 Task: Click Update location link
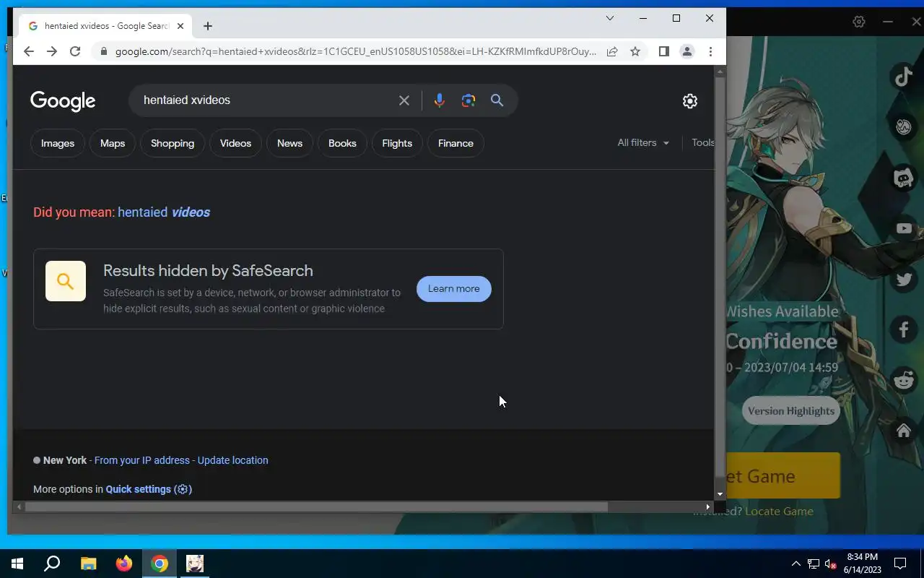coord(233,460)
